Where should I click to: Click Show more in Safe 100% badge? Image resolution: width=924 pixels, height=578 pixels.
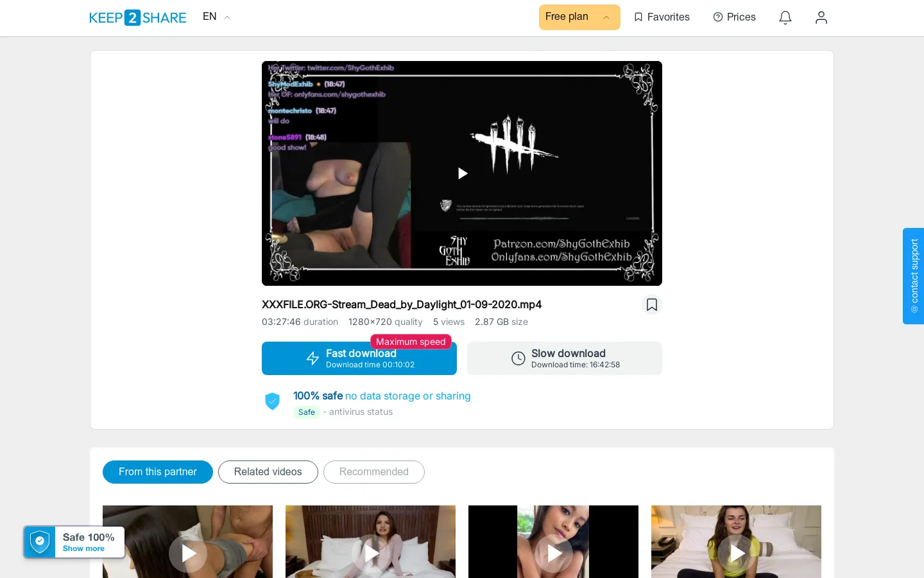point(83,548)
